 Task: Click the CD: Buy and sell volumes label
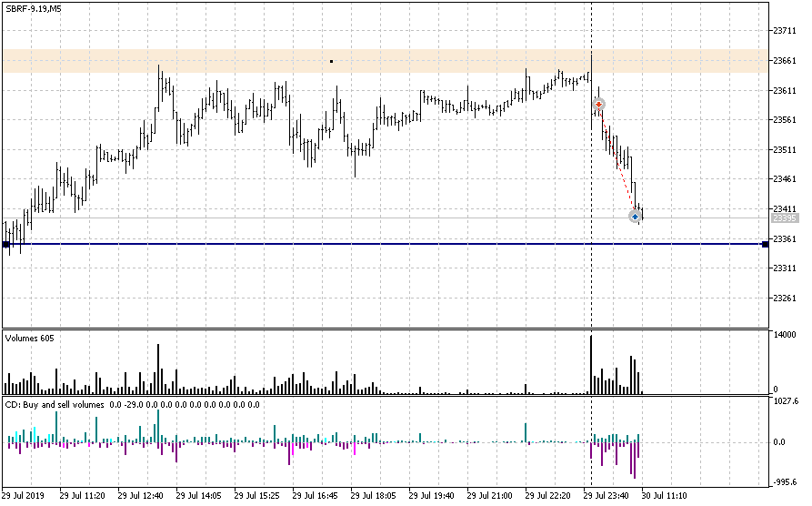point(56,404)
